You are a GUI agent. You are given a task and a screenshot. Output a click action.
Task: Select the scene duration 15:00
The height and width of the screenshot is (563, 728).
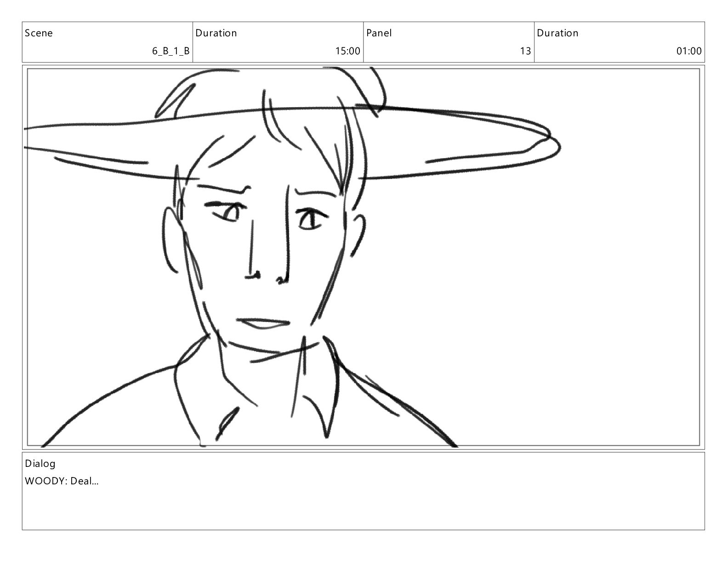coord(348,51)
